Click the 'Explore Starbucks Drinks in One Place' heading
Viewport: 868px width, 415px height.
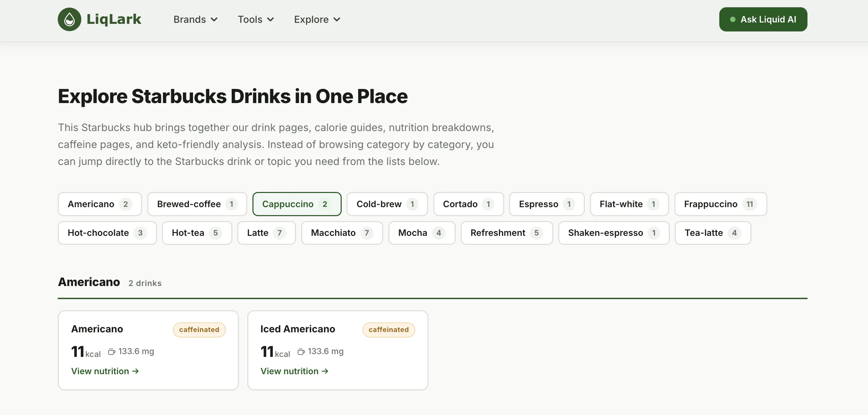coord(233,96)
